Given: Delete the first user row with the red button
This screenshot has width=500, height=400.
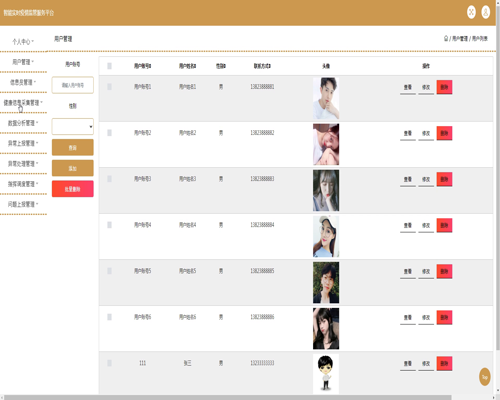Looking at the screenshot, I should click(x=444, y=87).
